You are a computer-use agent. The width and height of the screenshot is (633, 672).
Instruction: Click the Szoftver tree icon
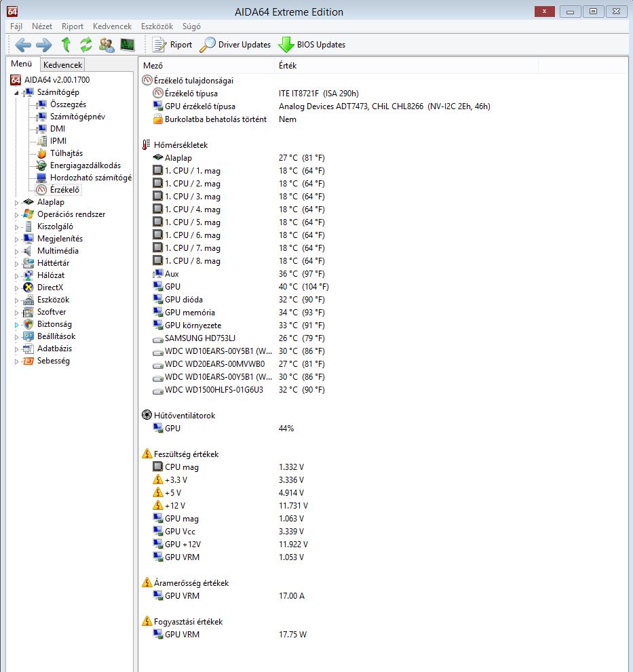(x=28, y=312)
